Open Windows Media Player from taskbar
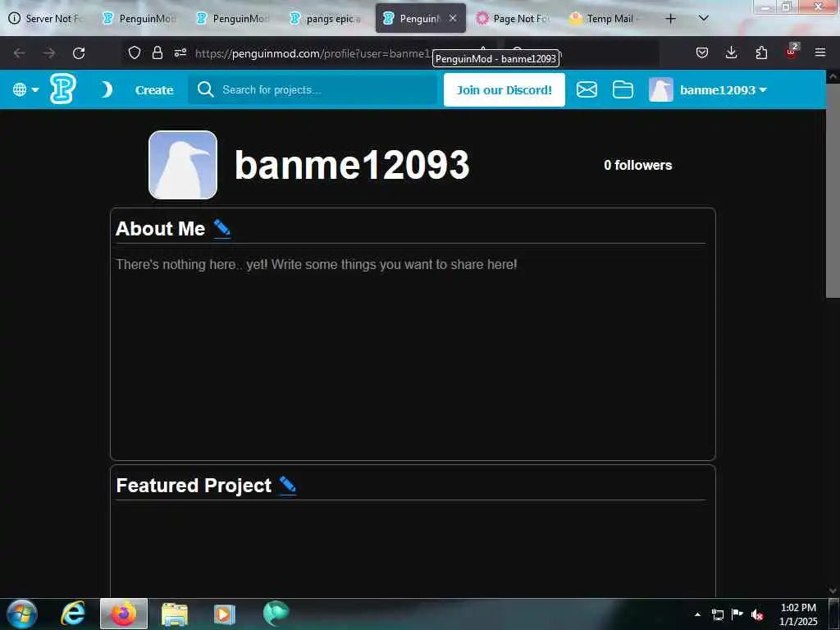This screenshot has width=840, height=630. pos(225,614)
